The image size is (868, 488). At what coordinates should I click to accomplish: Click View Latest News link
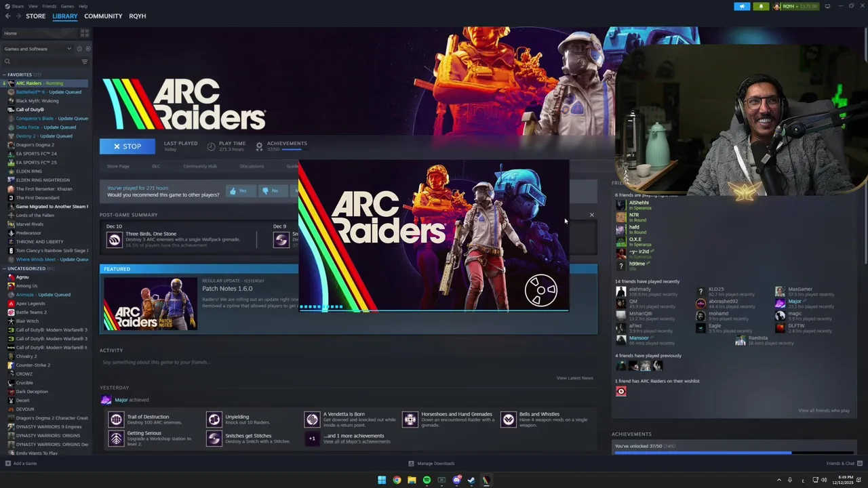[574, 378]
